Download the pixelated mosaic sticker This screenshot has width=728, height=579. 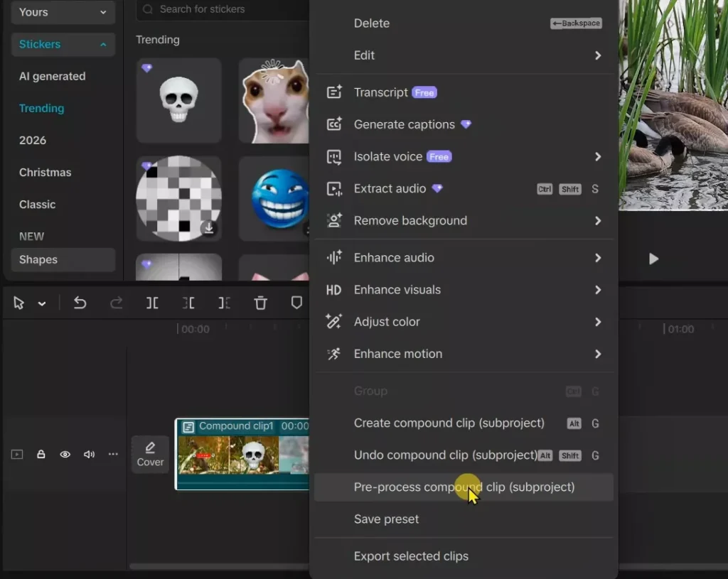[x=208, y=228]
